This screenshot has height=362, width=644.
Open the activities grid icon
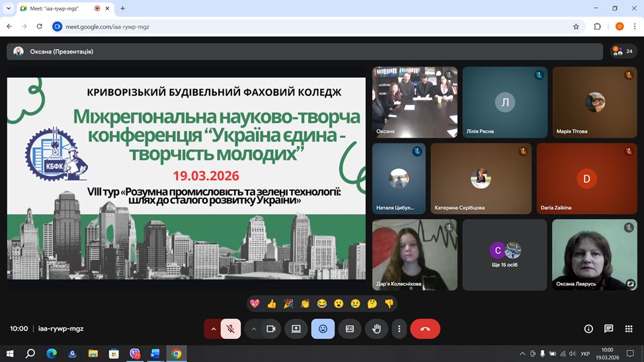click(629, 328)
